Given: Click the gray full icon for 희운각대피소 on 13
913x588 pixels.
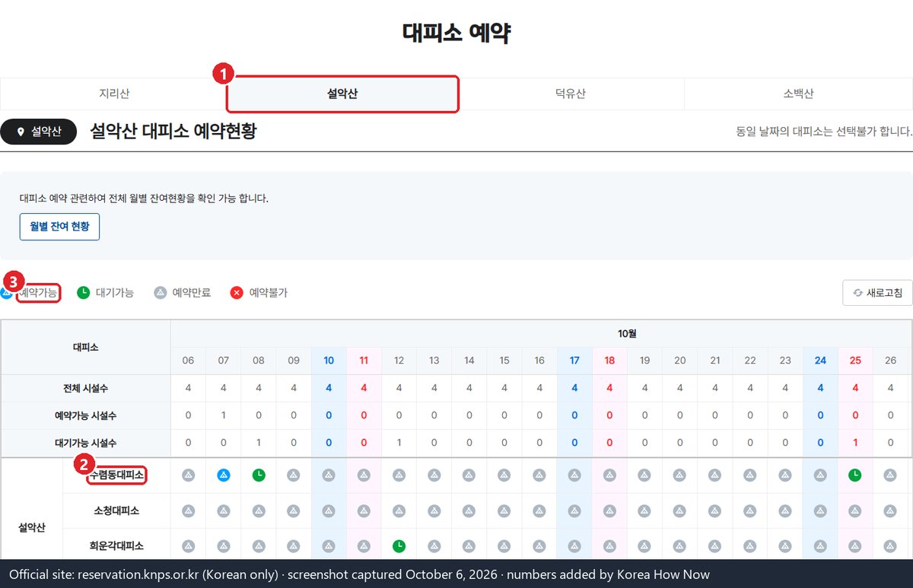Looking at the screenshot, I should click(x=434, y=545).
